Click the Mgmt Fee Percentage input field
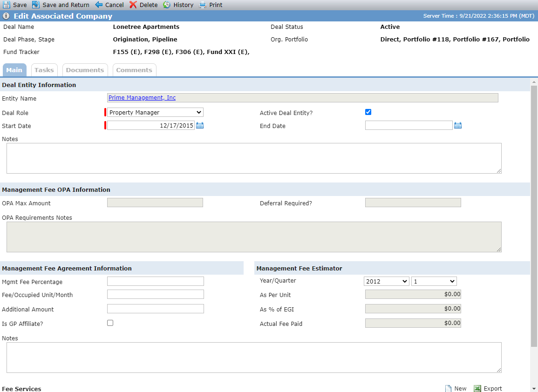This screenshot has height=392, width=538. [x=156, y=281]
